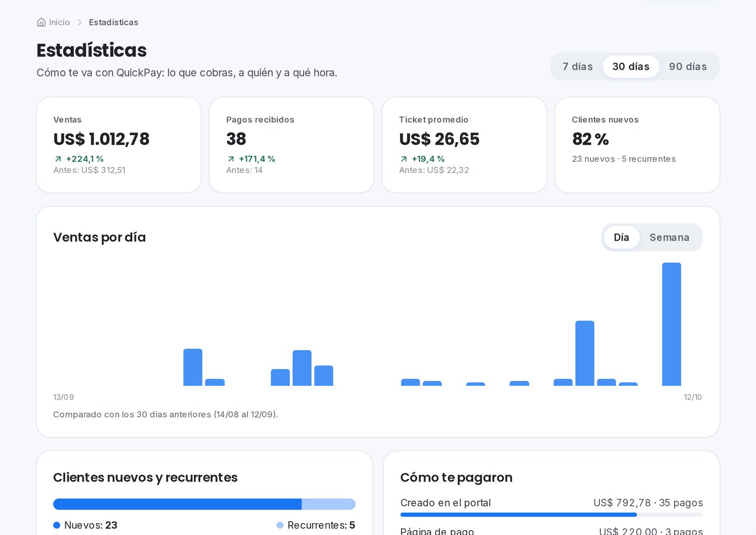The height and width of the screenshot is (535, 756).
Task: Group the sales chart by Semana
Action: [669, 237]
